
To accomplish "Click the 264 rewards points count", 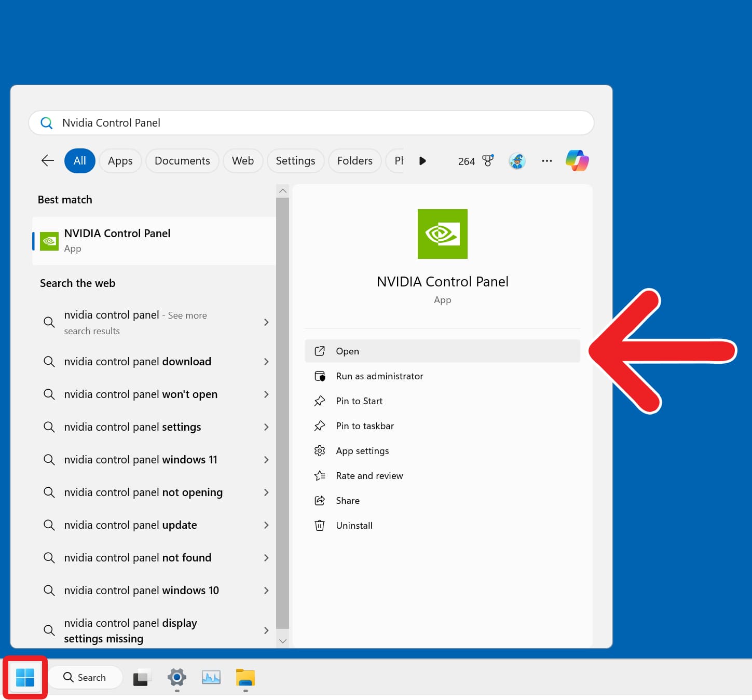I will [x=467, y=161].
